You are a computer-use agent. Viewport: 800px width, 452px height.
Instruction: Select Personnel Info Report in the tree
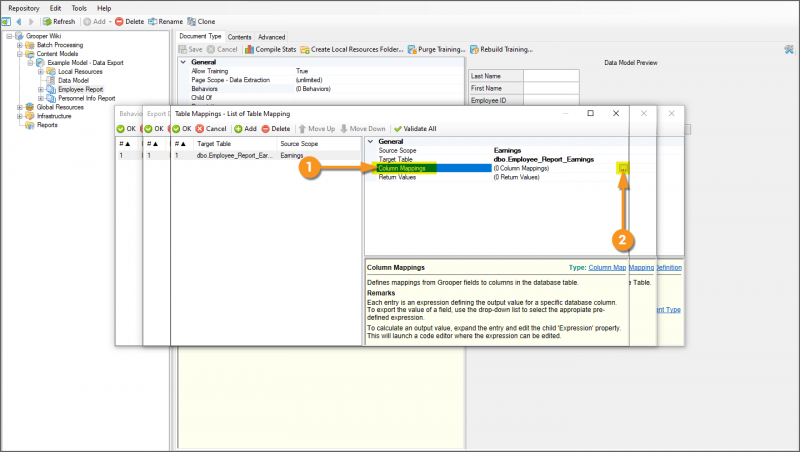pyautogui.click(x=86, y=98)
